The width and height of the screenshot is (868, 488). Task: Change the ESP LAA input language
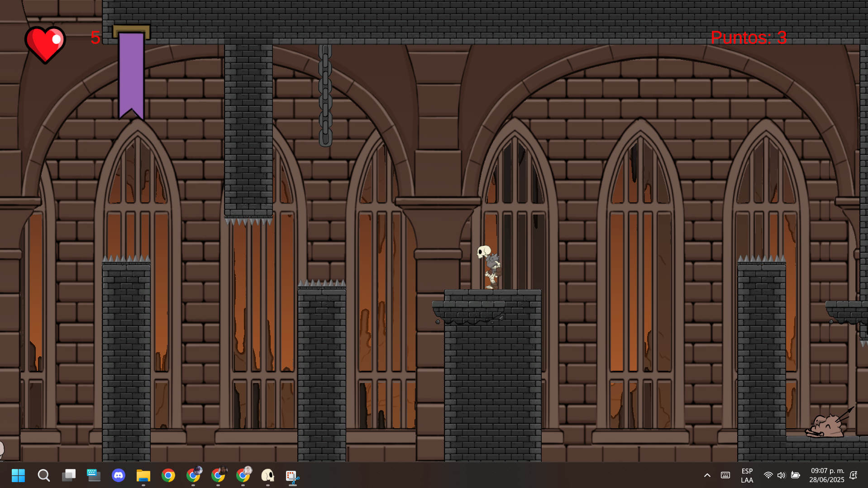click(x=747, y=475)
